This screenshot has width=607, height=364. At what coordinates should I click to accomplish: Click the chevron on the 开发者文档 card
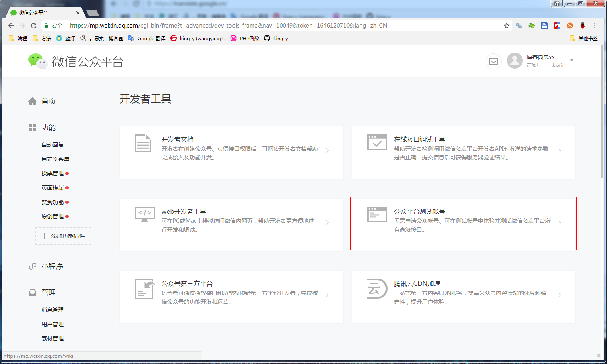pyautogui.click(x=327, y=151)
